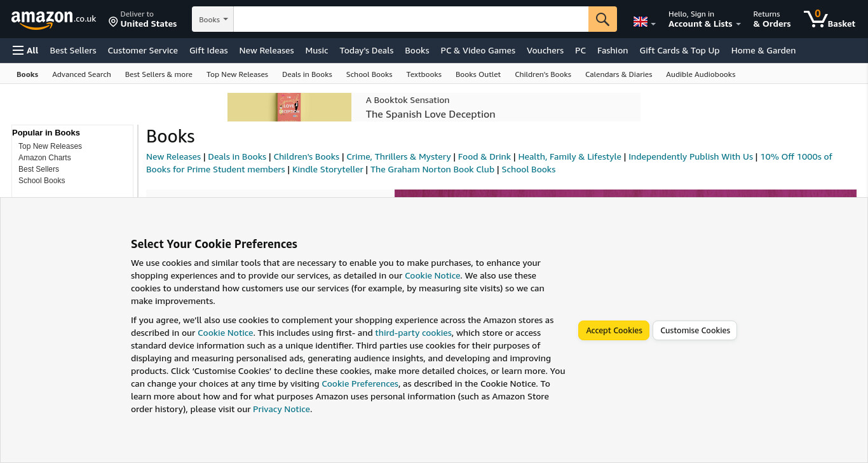Open the All hamburger menu

(x=25, y=50)
